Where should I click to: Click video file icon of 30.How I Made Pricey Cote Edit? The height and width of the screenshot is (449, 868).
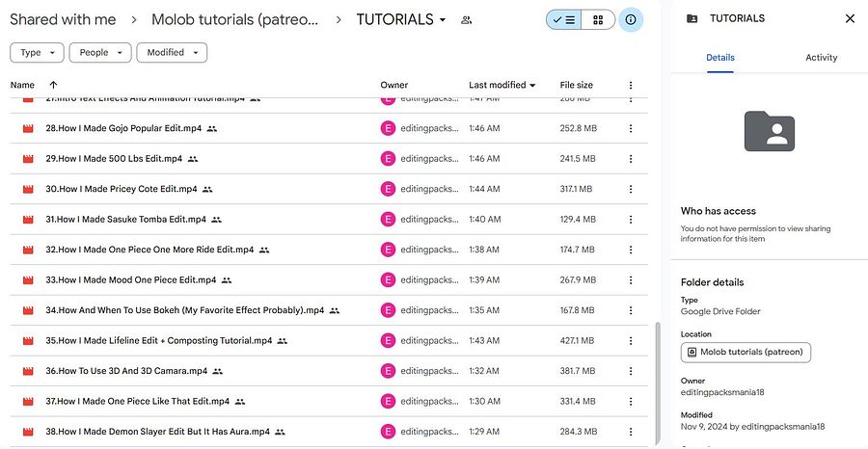[28, 190]
